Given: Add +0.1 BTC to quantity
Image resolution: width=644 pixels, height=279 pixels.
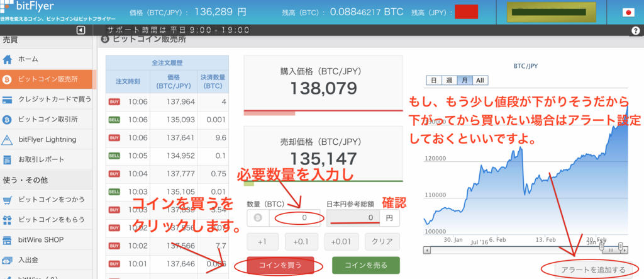Looking at the screenshot, I should (301, 242).
